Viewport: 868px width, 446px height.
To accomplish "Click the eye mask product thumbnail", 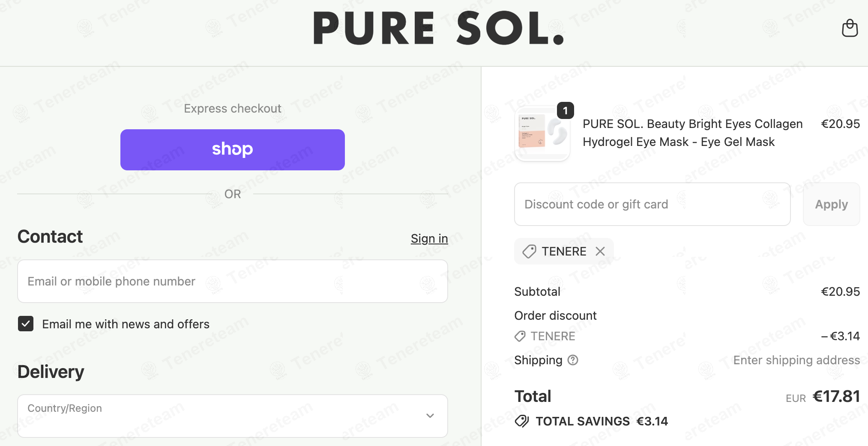I will (542, 134).
